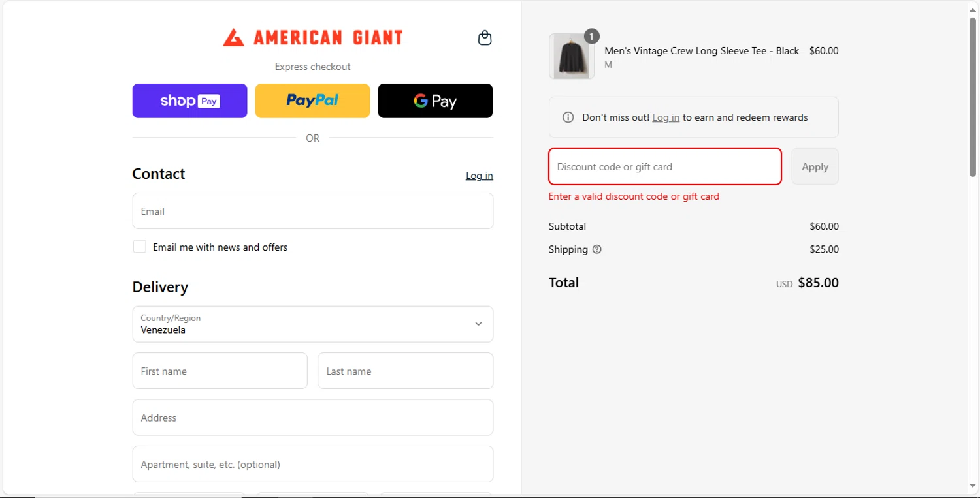Click the Log in link in rewards notice
Image resolution: width=980 pixels, height=498 pixels.
(666, 117)
